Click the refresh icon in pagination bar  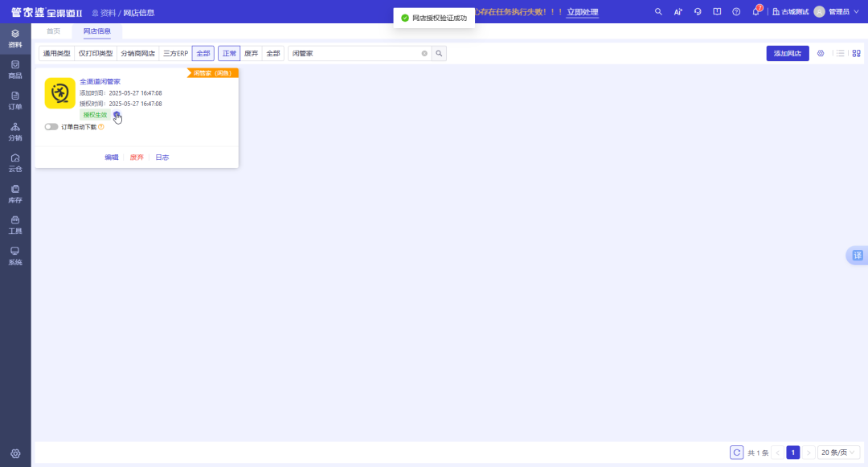click(x=737, y=453)
